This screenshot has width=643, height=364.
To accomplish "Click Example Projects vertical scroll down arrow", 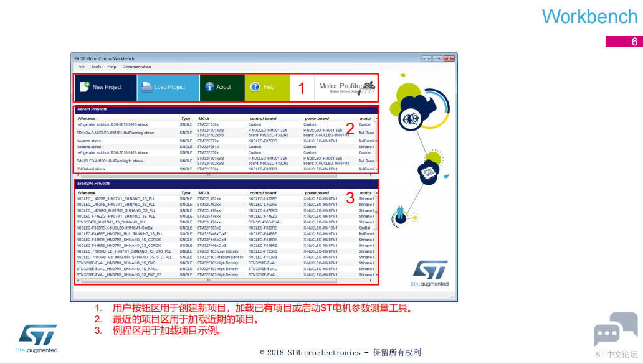I will 376,275.
